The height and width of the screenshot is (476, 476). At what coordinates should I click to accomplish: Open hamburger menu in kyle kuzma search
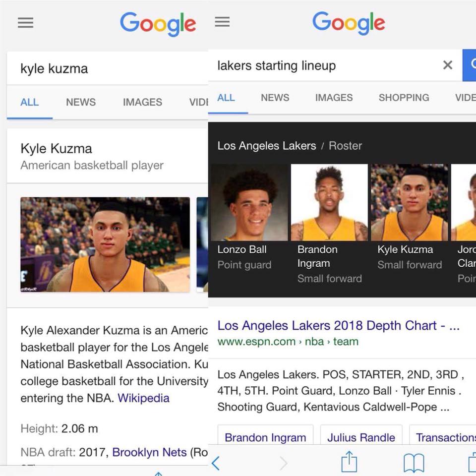25,23
